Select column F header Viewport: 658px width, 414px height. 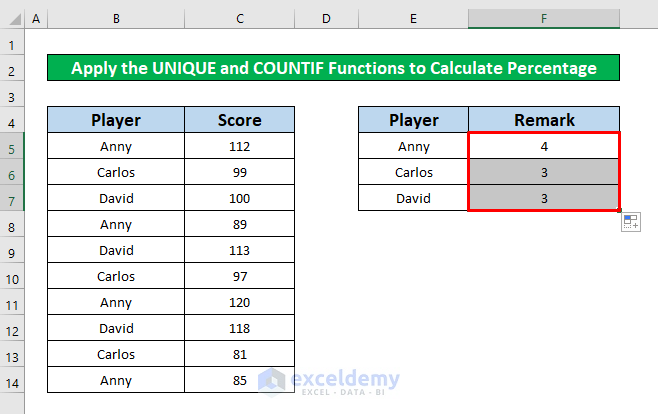tap(544, 19)
